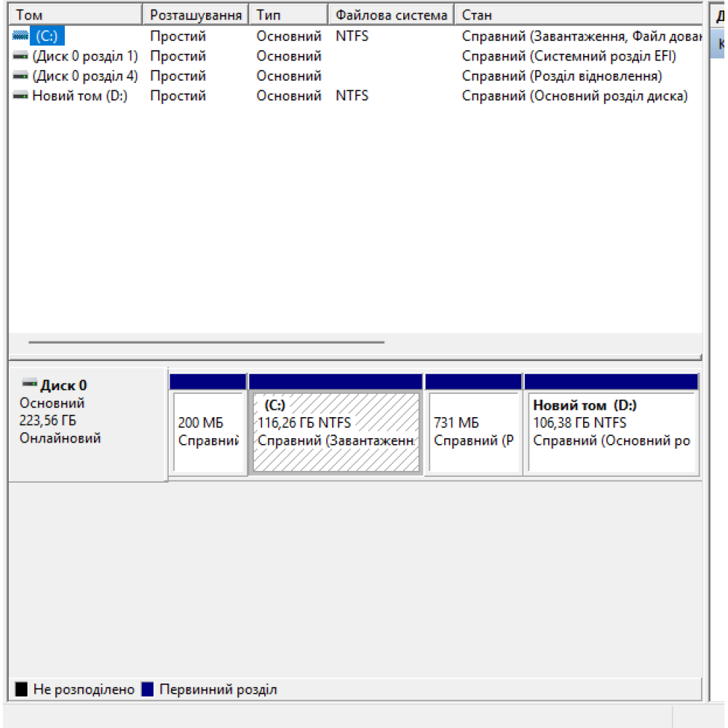Click the Диск 0 disk icon
Image resolution: width=728 pixels, height=728 pixels.
pyautogui.click(x=29, y=384)
